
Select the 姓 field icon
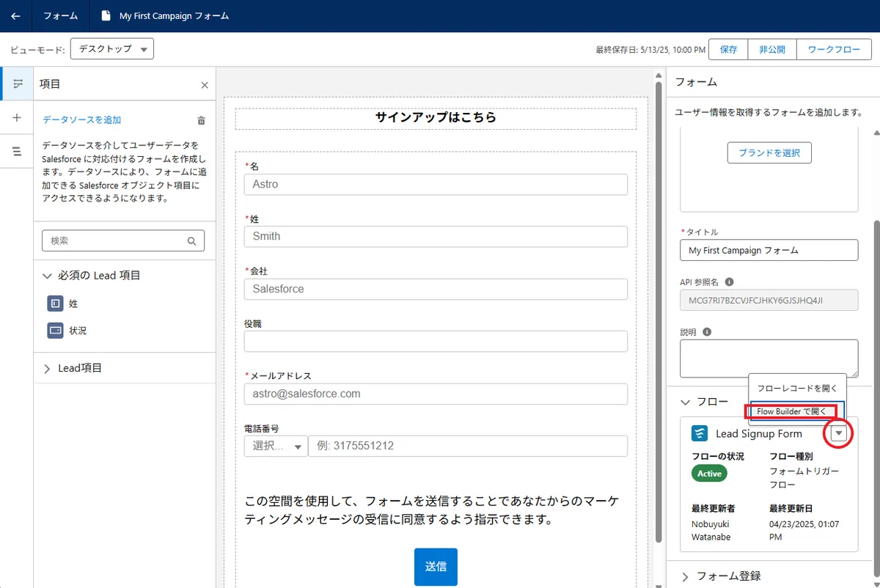[55, 303]
